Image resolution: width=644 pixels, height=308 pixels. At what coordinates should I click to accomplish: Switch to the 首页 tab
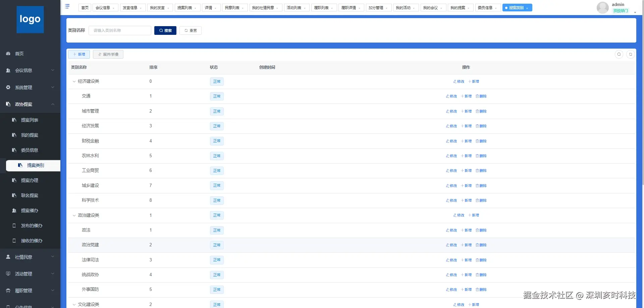pos(85,8)
